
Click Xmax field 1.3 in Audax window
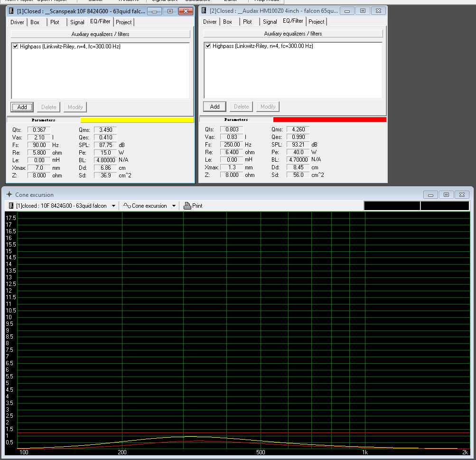coord(232,167)
